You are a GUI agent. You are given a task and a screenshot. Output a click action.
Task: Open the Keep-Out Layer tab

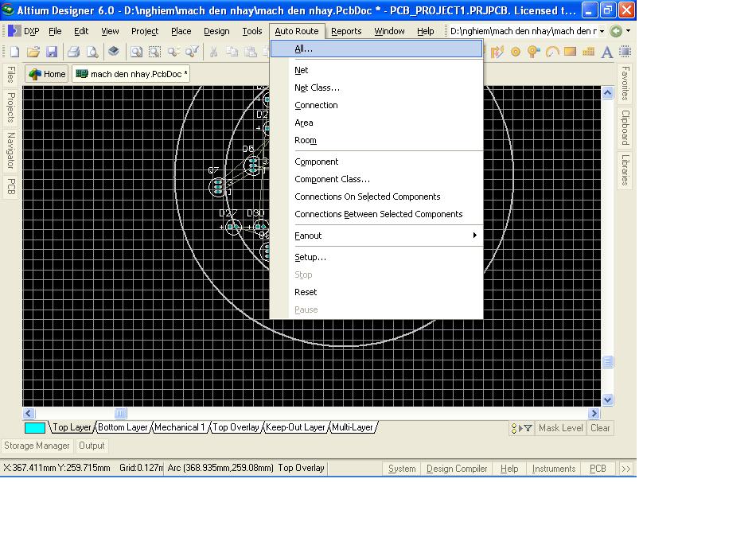click(x=295, y=427)
